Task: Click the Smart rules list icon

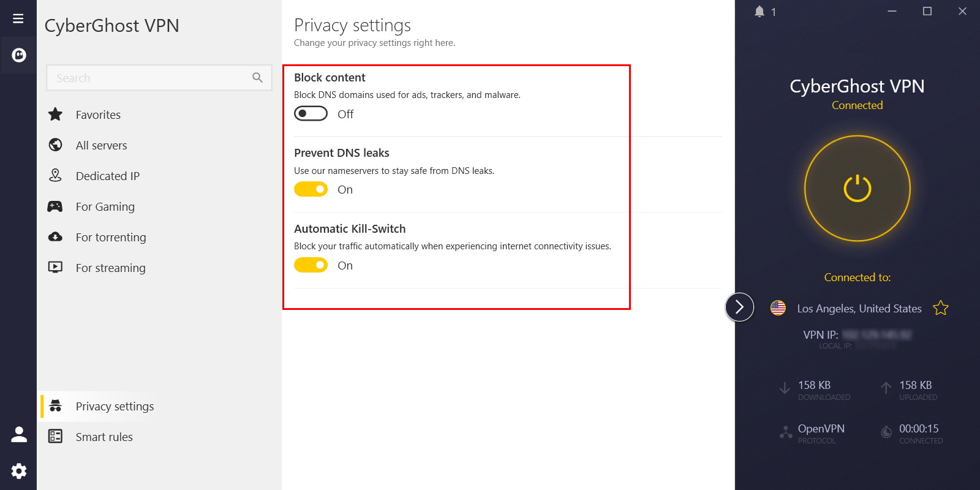Action: (x=55, y=436)
